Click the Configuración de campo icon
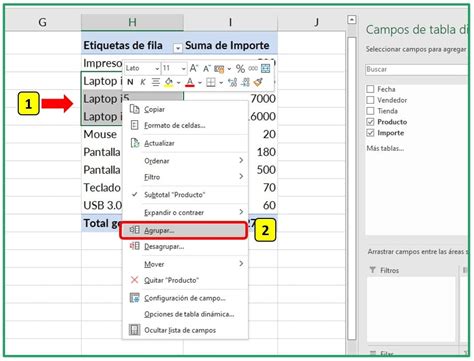Viewport: 474px width, 361px height. point(134,298)
